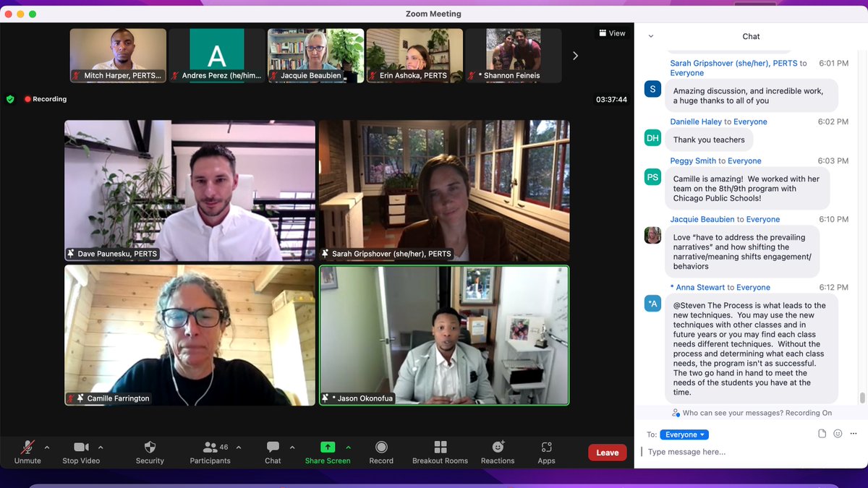
Task: Expand caret next to Chat button
Action: point(292,448)
